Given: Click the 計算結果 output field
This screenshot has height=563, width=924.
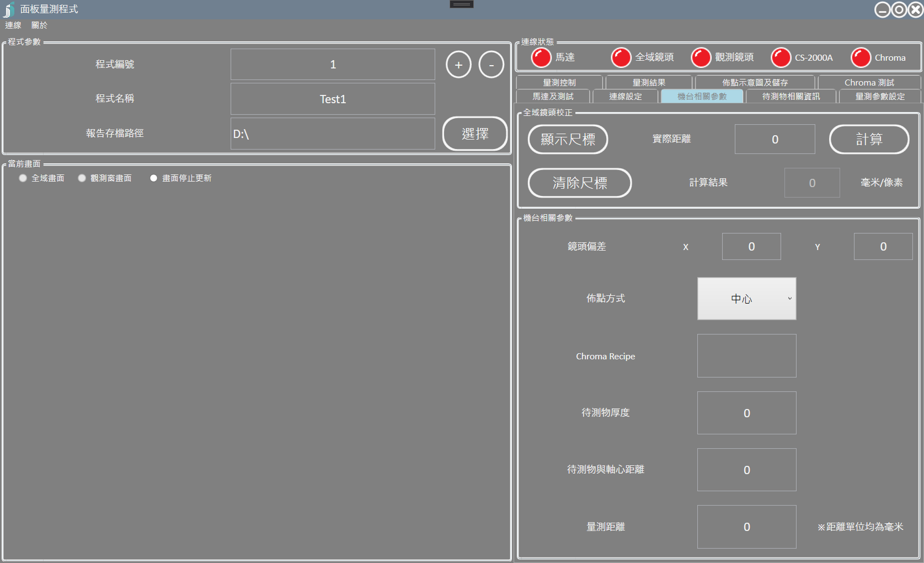Looking at the screenshot, I should (x=812, y=183).
